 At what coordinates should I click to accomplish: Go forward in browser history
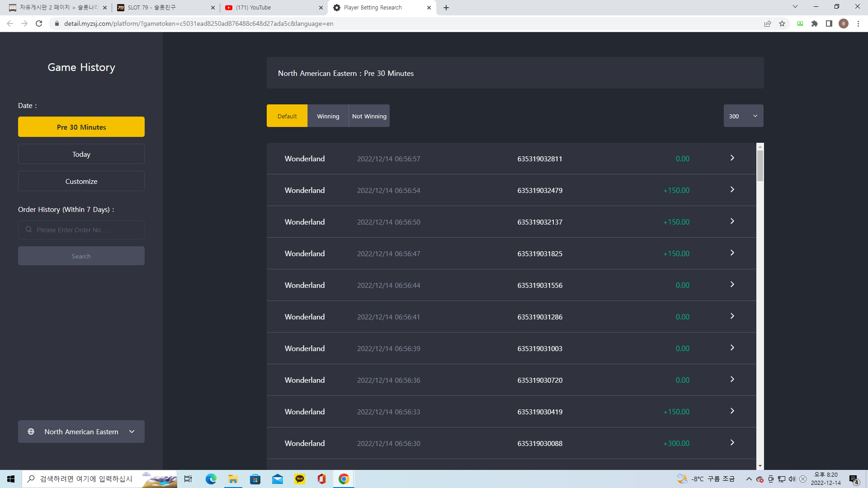click(x=24, y=23)
